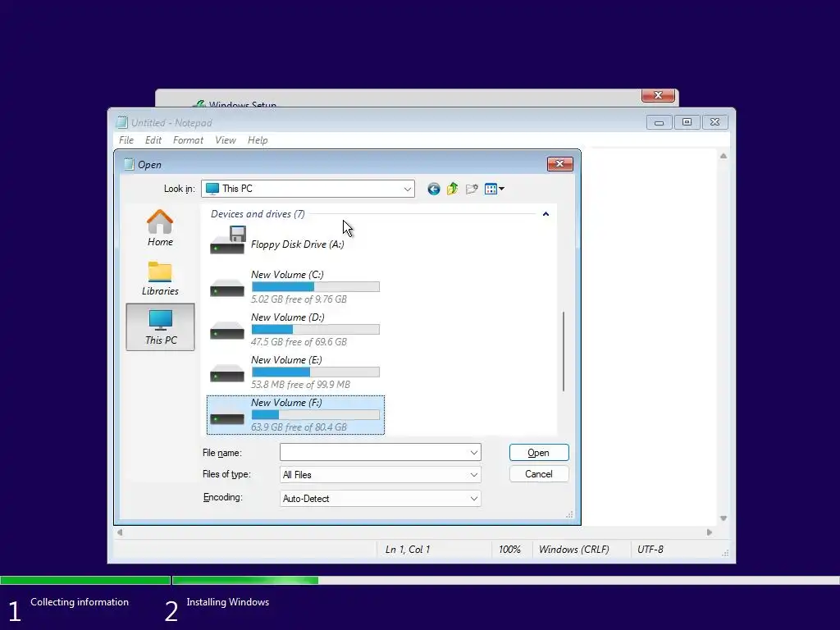Click the drive list vertical scrollbar
840x630 pixels.
(563, 351)
